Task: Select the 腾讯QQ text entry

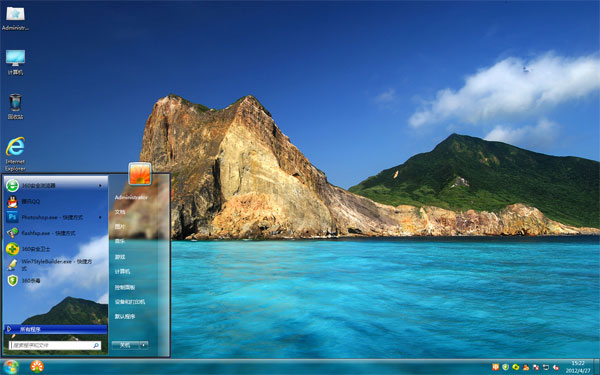Action: click(31, 201)
